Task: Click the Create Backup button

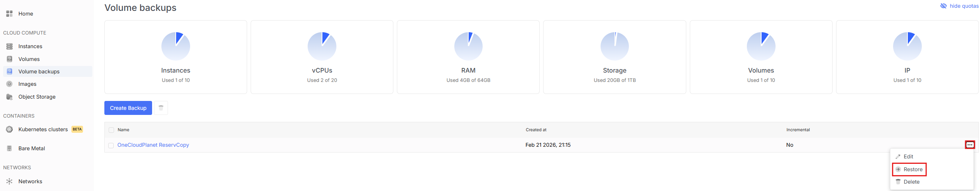Action: pyautogui.click(x=128, y=108)
